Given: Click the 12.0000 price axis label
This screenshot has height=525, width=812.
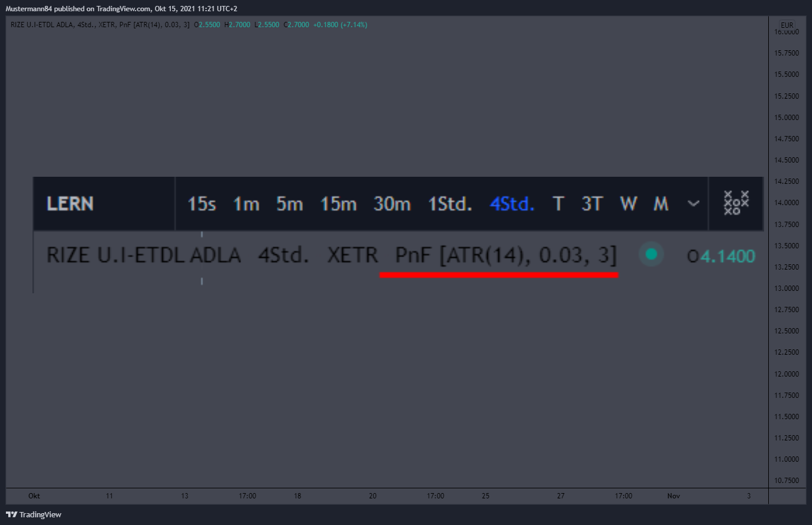Looking at the screenshot, I should tap(787, 374).
